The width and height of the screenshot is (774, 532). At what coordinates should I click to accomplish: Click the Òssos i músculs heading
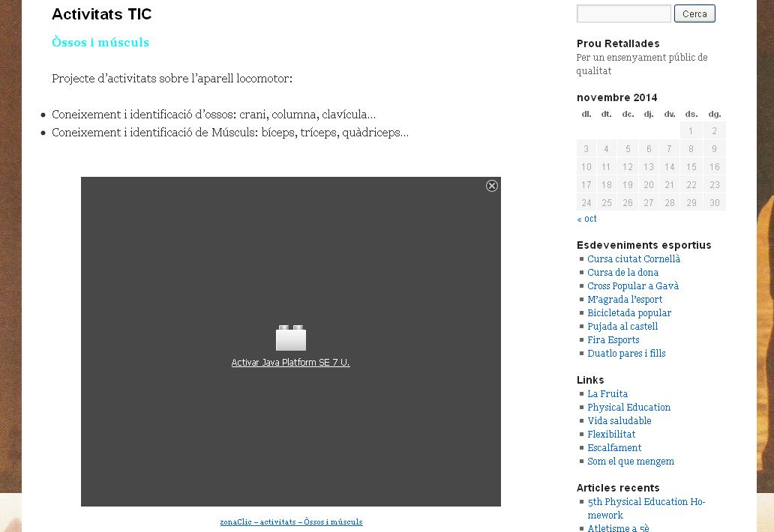coord(100,42)
